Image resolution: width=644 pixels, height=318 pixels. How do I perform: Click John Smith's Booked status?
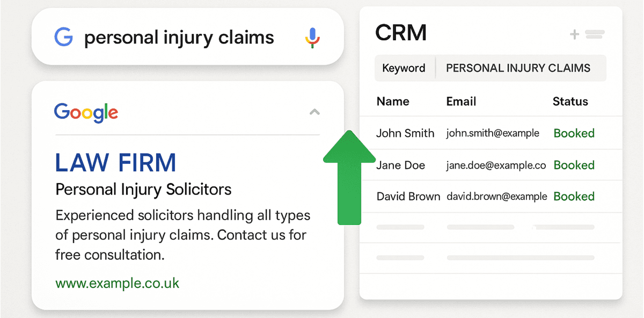pos(574,133)
